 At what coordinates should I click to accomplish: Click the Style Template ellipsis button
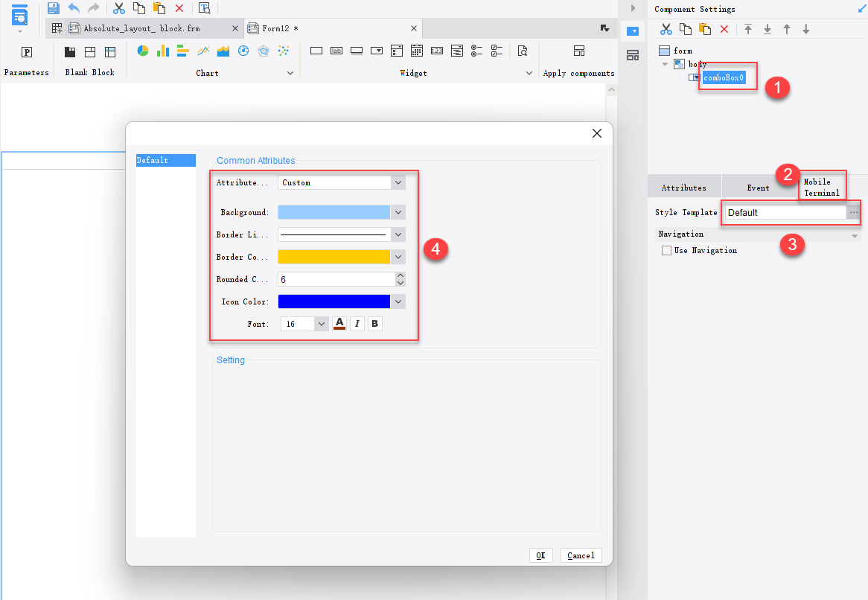click(854, 213)
